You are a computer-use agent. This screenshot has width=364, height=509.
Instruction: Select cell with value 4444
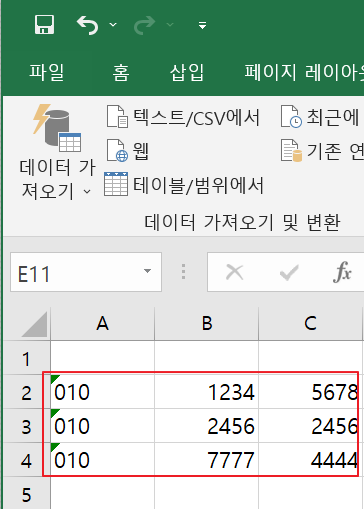tap(310, 460)
